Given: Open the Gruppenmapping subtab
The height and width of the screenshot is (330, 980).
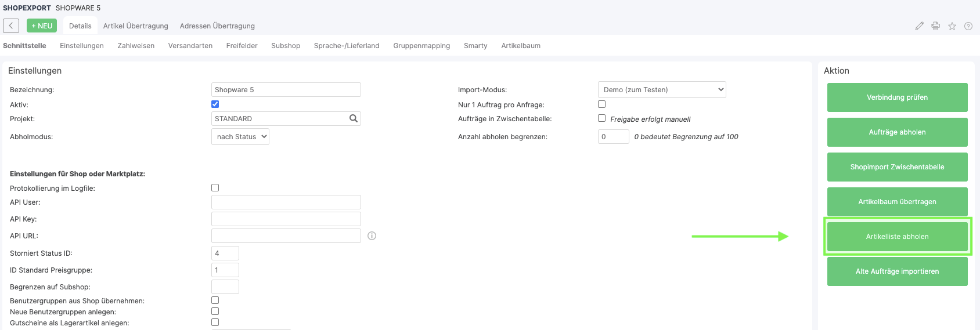Looking at the screenshot, I should click(x=421, y=46).
